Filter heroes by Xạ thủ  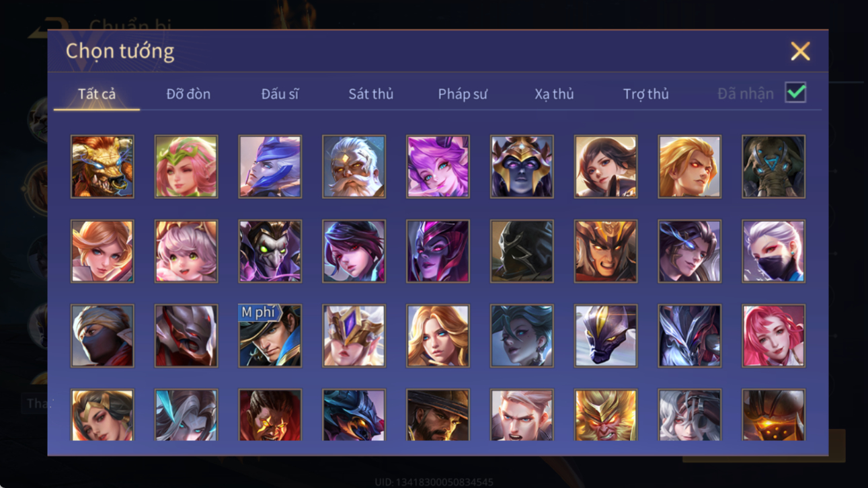coord(554,94)
